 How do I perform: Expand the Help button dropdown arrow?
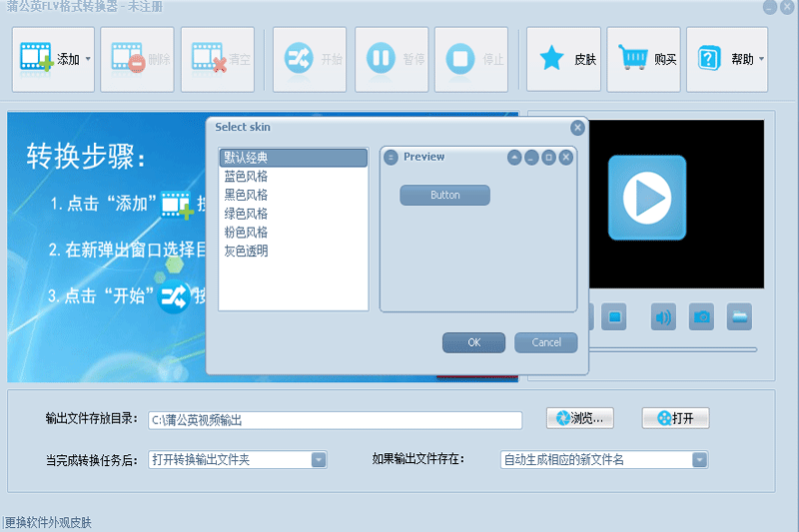[x=761, y=59]
